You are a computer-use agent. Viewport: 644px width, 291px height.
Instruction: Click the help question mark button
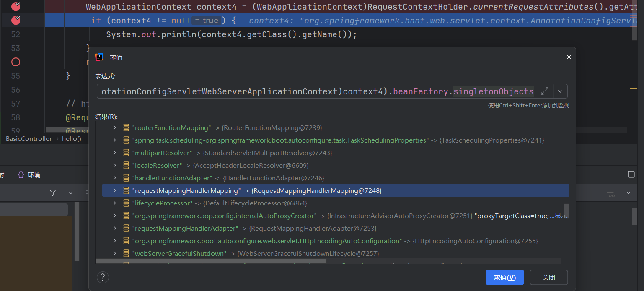pos(103,277)
